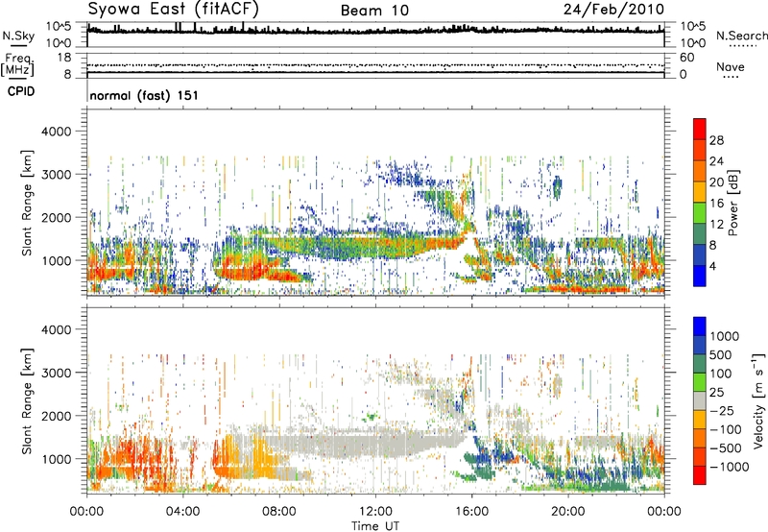Click the '28' tick on power colorbar
Screen dimensions: 768x532
716,140
